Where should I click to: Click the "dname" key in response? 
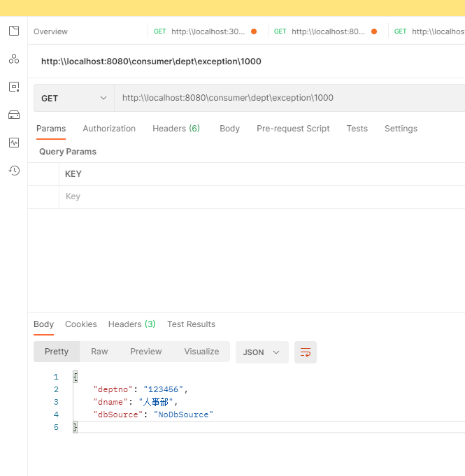click(x=110, y=402)
